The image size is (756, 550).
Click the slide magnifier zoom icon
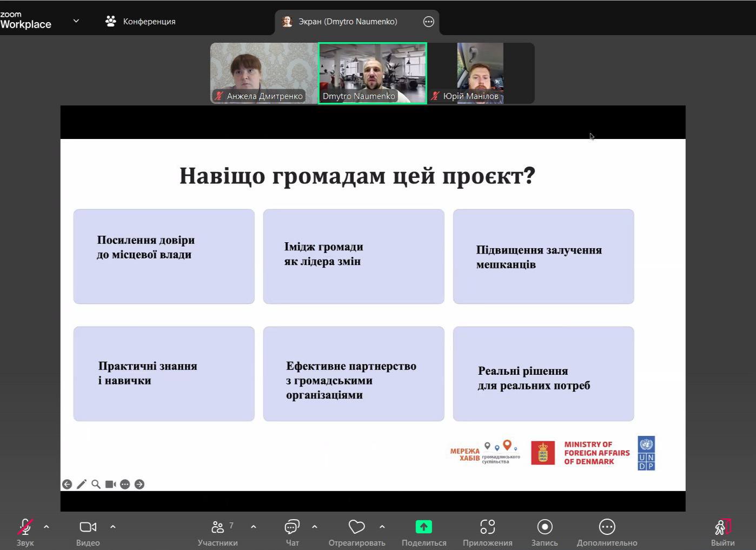click(x=96, y=484)
